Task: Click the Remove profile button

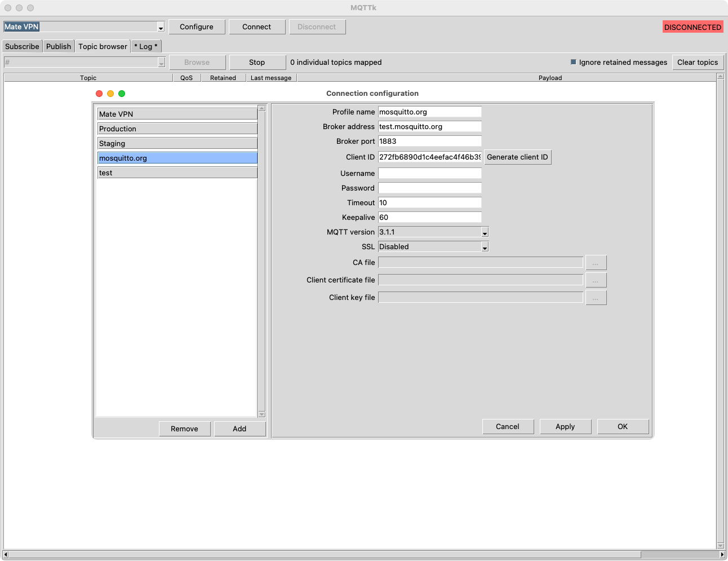Action: (185, 429)
